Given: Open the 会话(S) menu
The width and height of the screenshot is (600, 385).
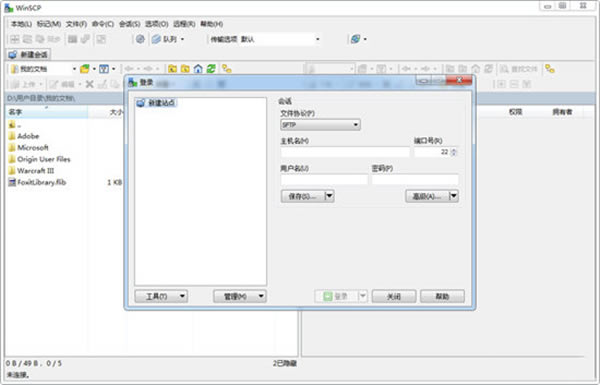Looking at the screenshot, I should (129, 24).
